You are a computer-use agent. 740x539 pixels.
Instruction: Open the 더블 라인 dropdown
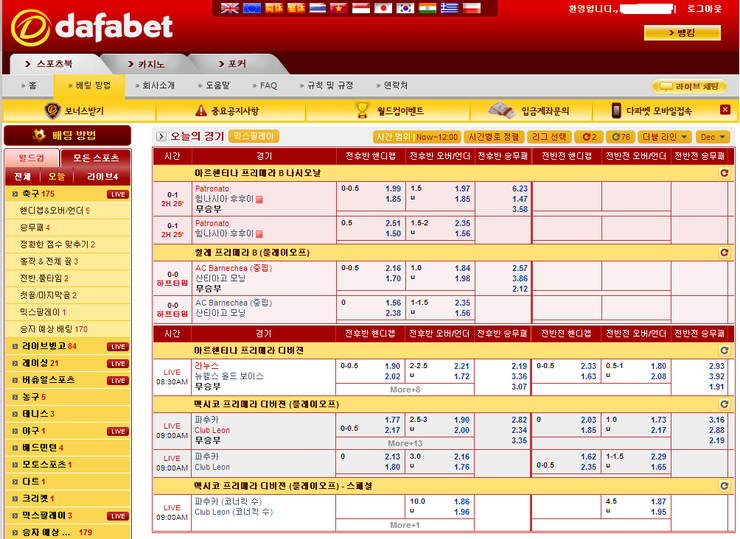pos(665,137)
